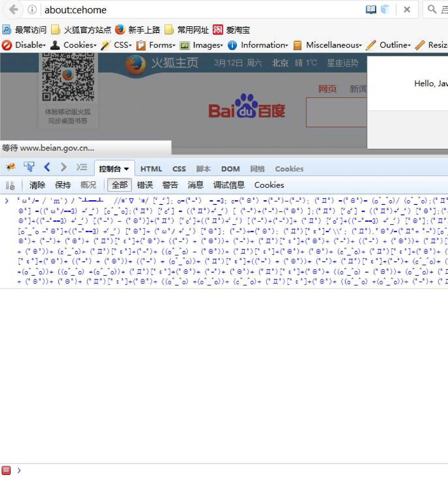The height and width of the screenshot is (477, 448).
Task: Switch to Firebug 脚本 tab
Action: [203, 169]
